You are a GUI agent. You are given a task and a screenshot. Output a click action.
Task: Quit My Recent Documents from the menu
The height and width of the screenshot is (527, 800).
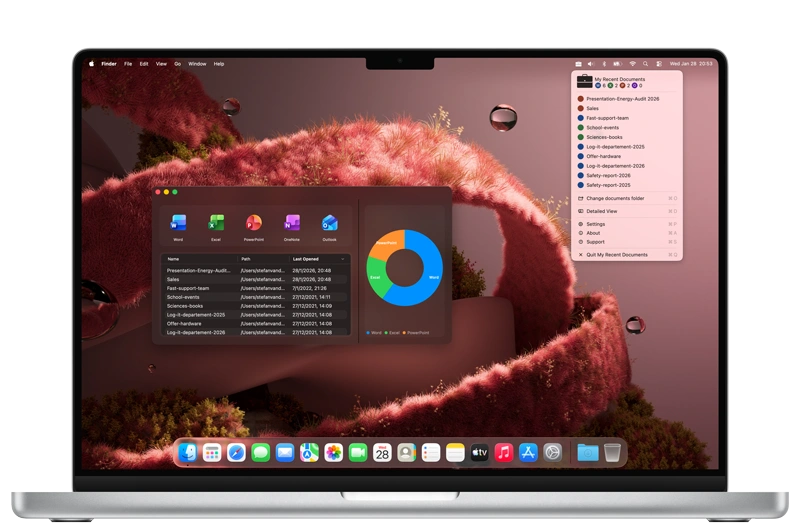point(617,255)
